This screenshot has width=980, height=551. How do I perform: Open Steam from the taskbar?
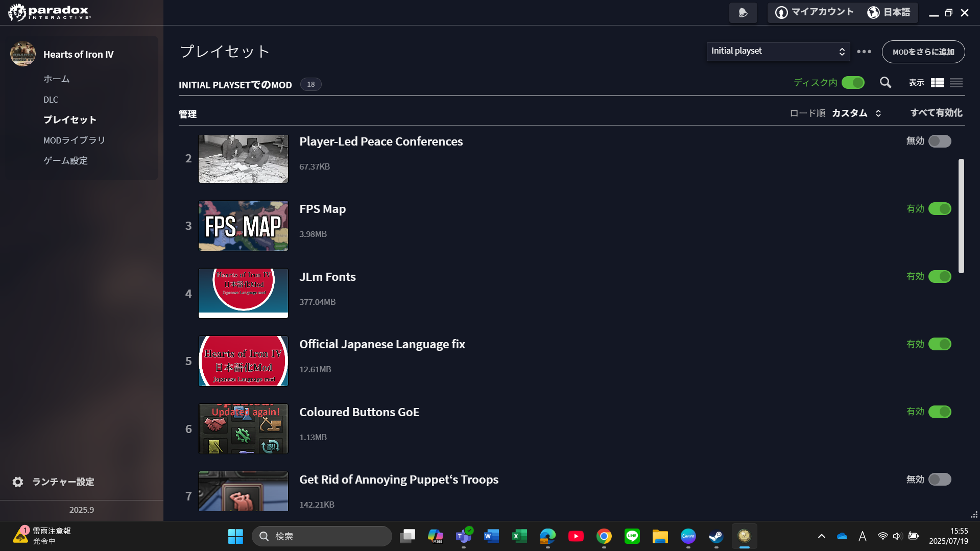(716, 536)
